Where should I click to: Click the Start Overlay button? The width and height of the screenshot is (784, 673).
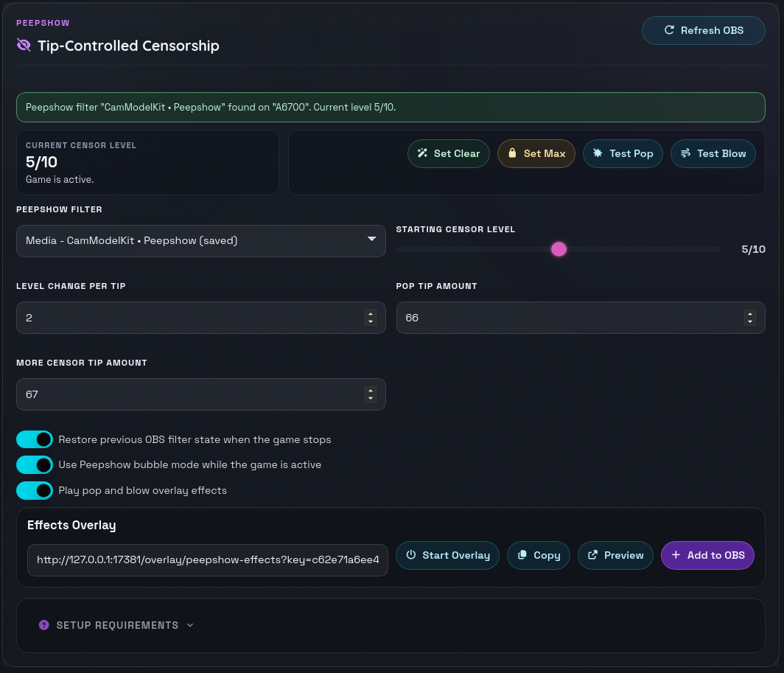[447, 555]
